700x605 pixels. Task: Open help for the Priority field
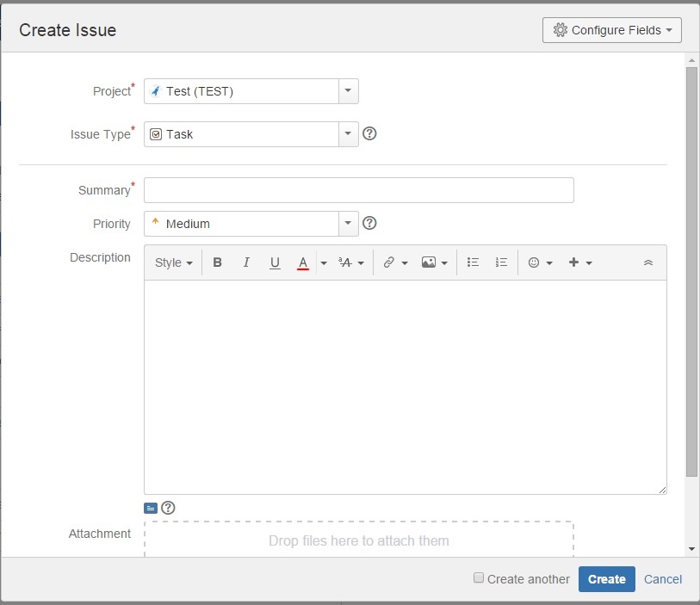click(370, 224)
